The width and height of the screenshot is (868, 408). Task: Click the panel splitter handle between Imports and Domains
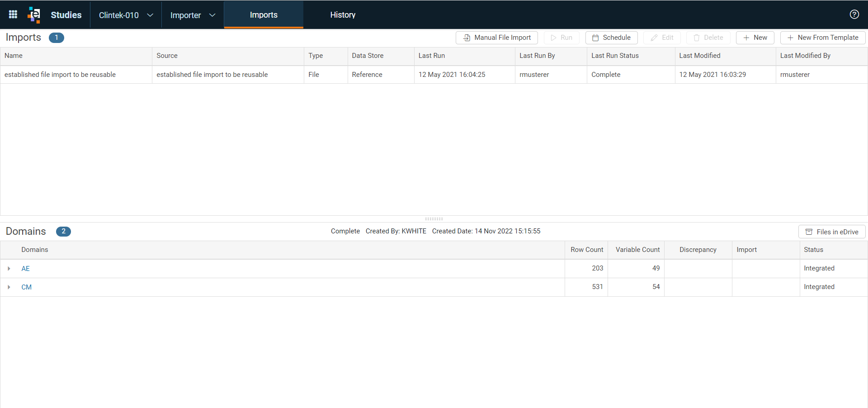[434, 219]
